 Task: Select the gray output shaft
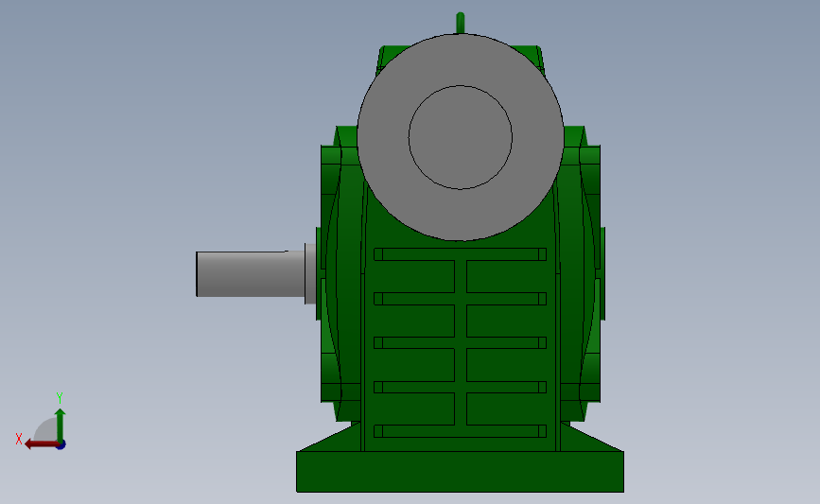click(251, 274)
